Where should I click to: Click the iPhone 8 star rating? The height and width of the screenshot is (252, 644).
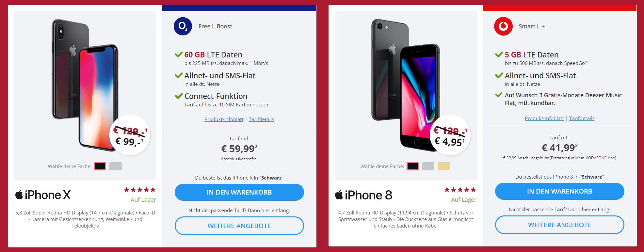coord(460,190)
